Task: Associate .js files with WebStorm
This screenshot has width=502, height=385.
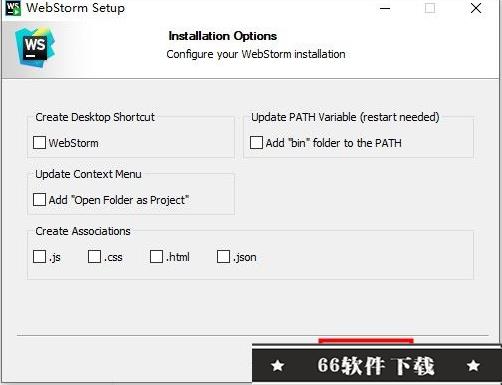Action: coord(39,257)
